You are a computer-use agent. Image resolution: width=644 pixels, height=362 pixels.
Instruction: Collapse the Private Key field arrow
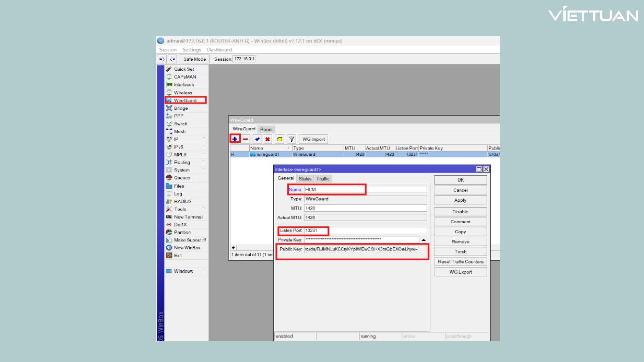pyautogui.click(x=423, y=240)
